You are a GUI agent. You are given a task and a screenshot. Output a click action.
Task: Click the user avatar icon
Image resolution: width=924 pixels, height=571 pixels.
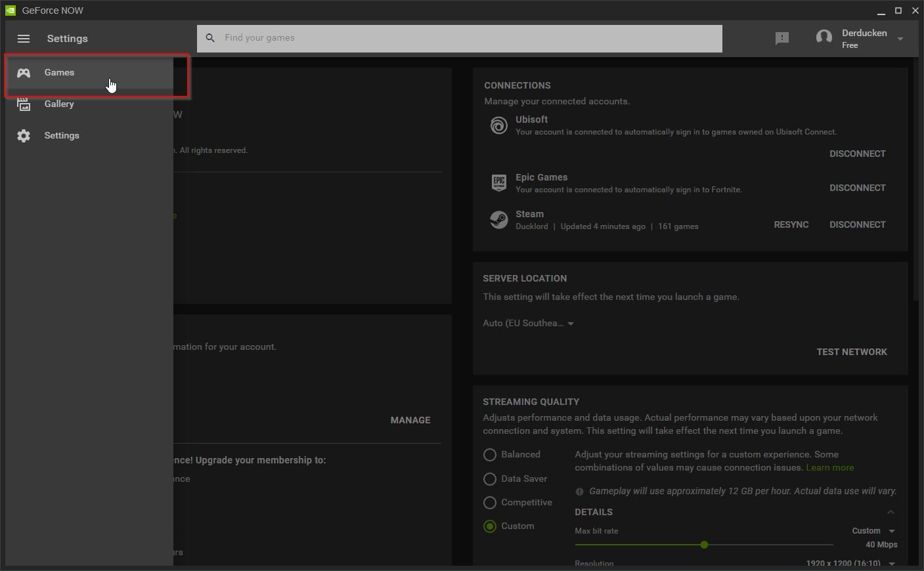(824, 38)
